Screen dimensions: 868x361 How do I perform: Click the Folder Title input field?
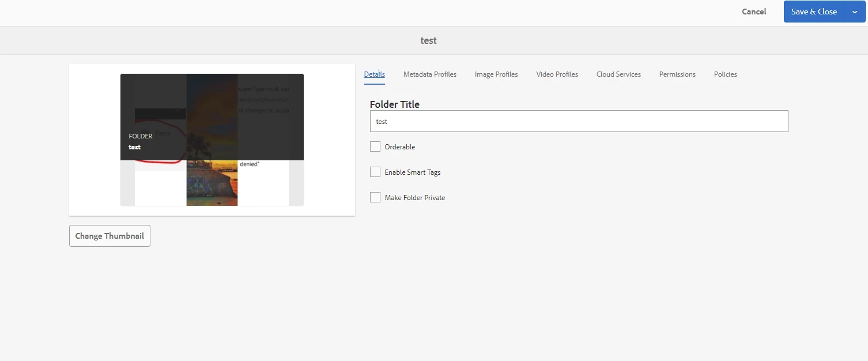(579, 121)
